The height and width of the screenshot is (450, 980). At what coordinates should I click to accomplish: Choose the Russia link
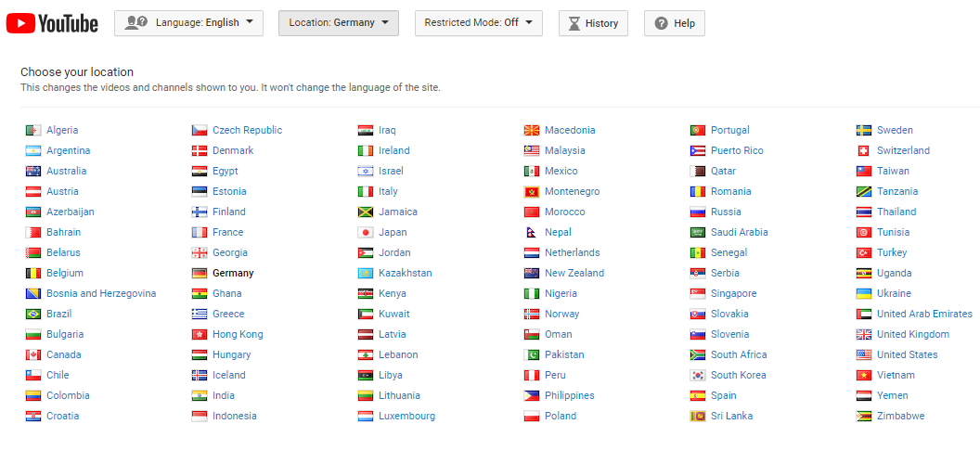(x=726, y=212)
